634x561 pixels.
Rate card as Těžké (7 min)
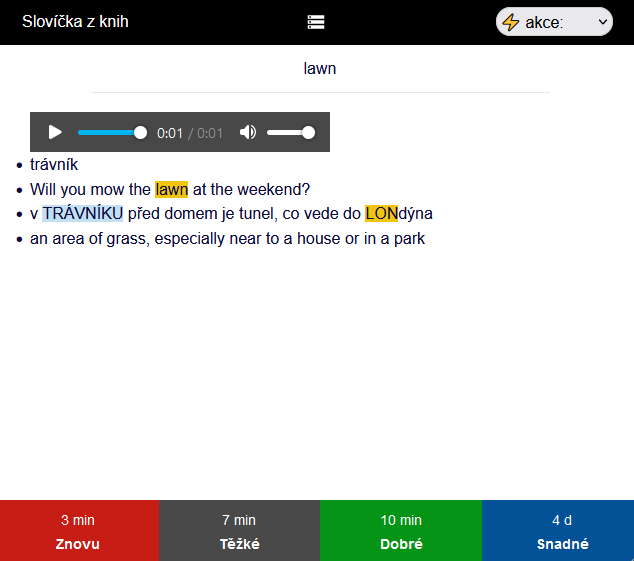click(239, 531)
